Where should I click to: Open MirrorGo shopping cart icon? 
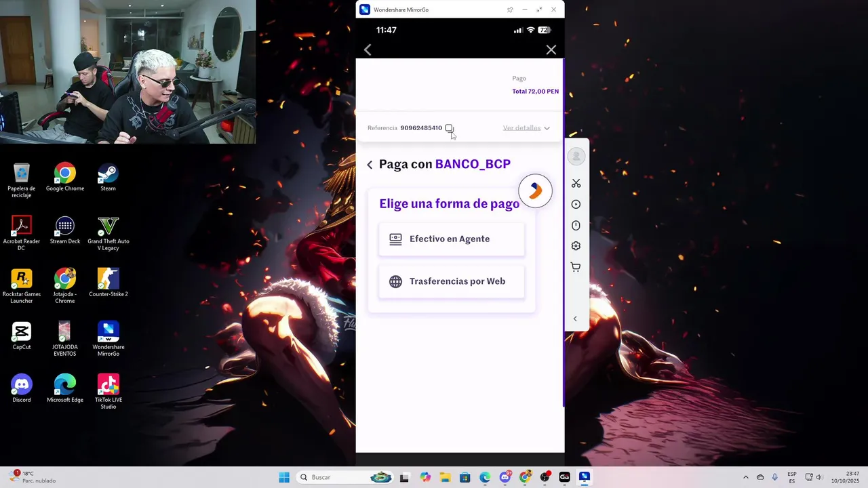coord(576,267)
